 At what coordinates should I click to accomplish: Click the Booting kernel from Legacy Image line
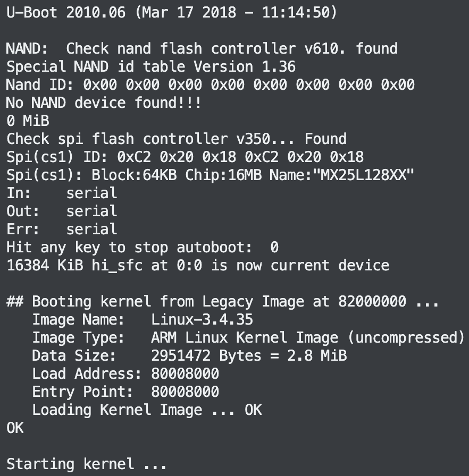(x=222, y=301)
